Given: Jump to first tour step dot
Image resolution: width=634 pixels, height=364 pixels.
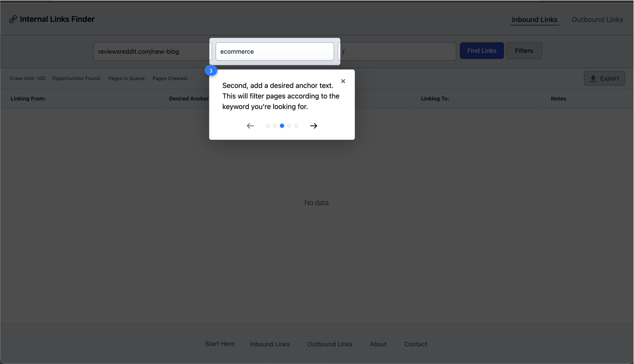Looking at the screenshot, I should coord(268,126).
